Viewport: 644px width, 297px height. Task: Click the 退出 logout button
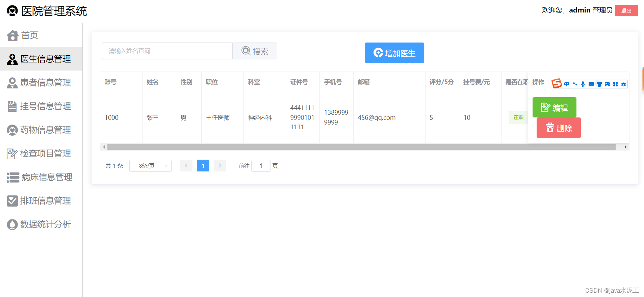coord(626,10)
